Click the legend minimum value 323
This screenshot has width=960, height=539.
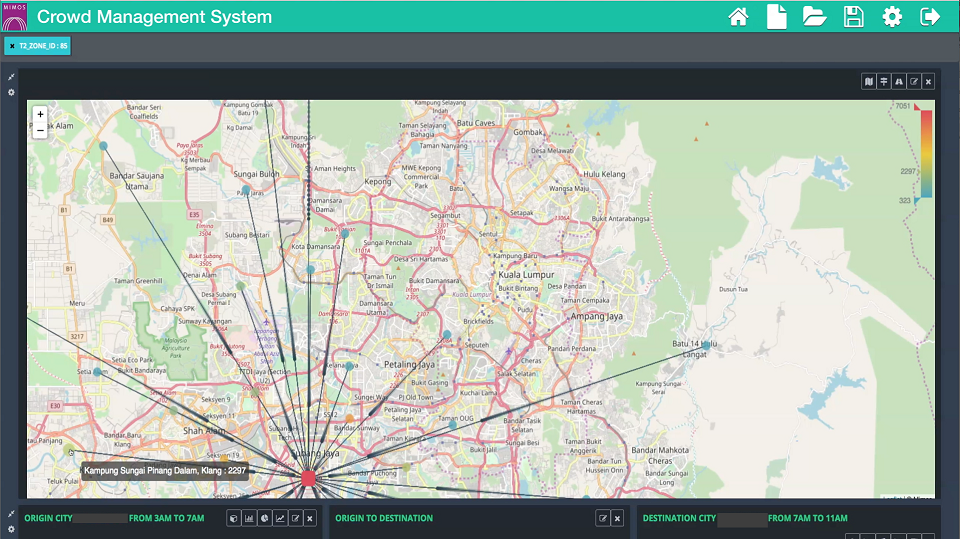(x=904, y=200)
